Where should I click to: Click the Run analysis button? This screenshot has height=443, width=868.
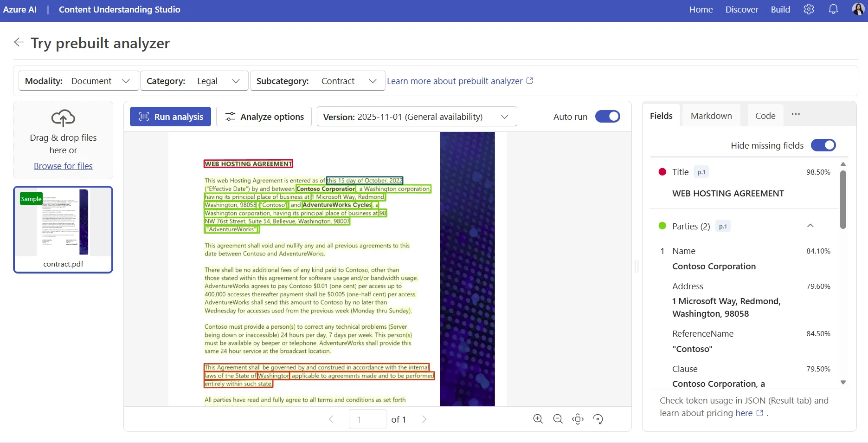click(x=170, y=117)
